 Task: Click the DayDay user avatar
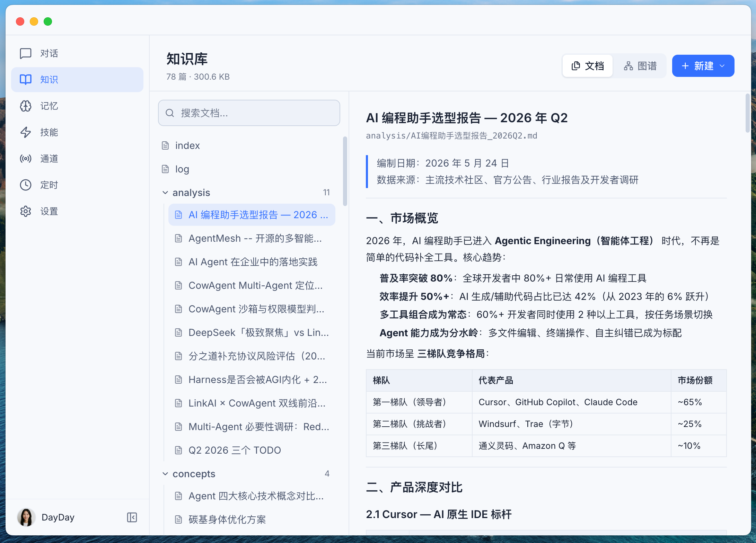(26, 517)
